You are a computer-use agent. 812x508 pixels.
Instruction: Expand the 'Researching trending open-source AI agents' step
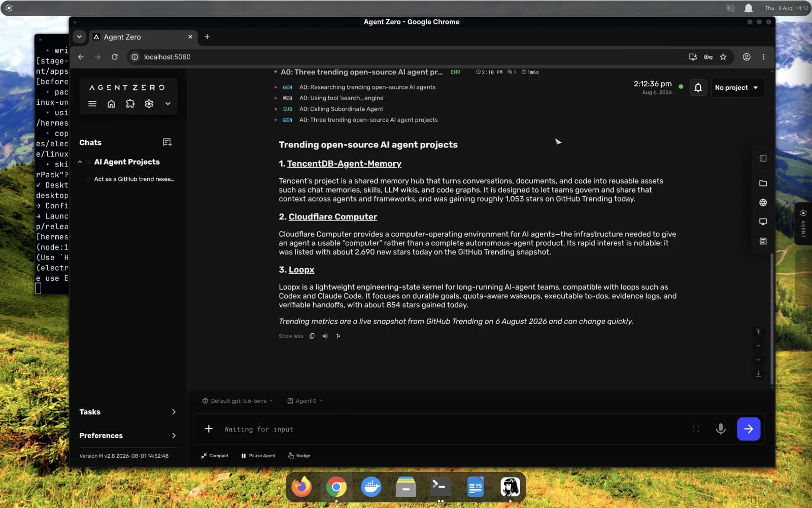[367, 87]
